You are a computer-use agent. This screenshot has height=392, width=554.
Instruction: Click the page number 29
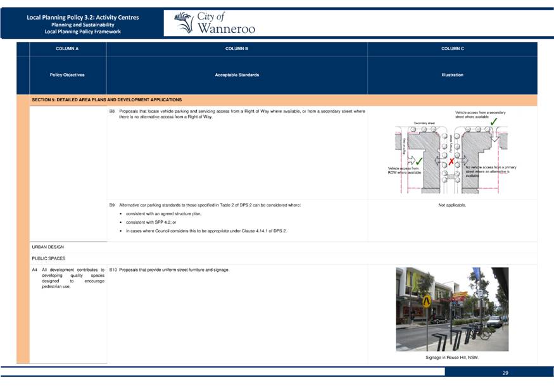coord(505,373)
